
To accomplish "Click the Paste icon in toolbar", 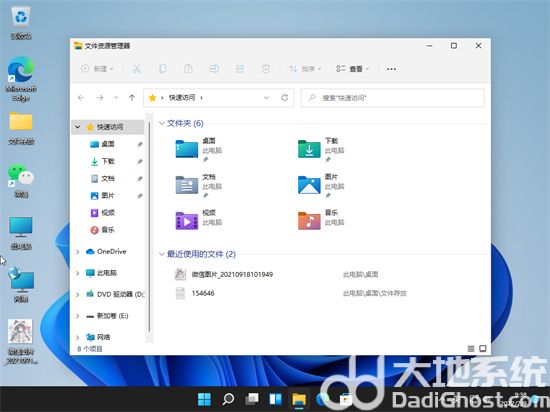I will click(x=188, y=69).
